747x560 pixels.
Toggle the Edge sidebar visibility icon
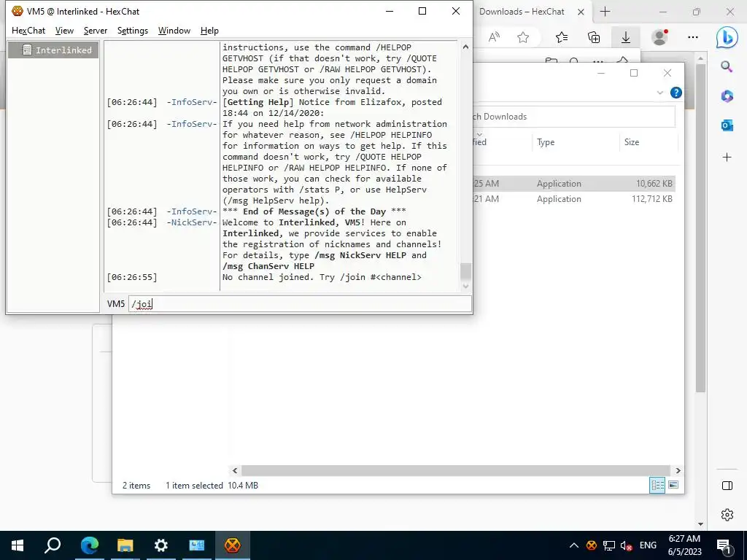pyautogui.click(x=727, y=486)
